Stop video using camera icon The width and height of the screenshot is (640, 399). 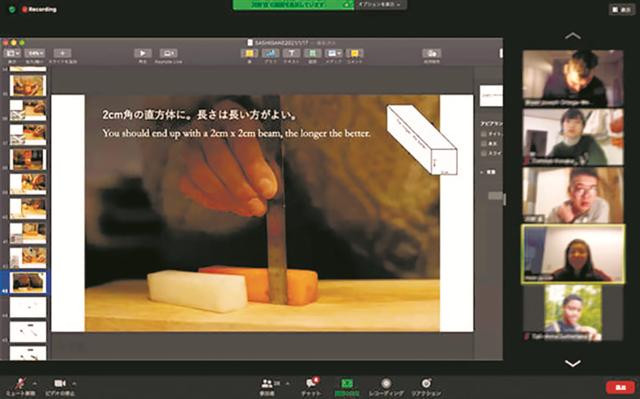tap(60, 386)
